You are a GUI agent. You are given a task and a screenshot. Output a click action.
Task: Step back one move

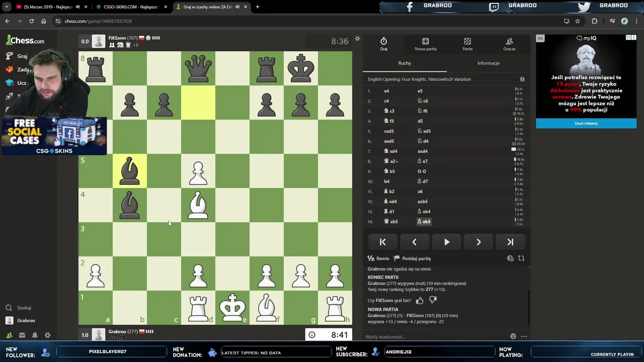(414, 242)
